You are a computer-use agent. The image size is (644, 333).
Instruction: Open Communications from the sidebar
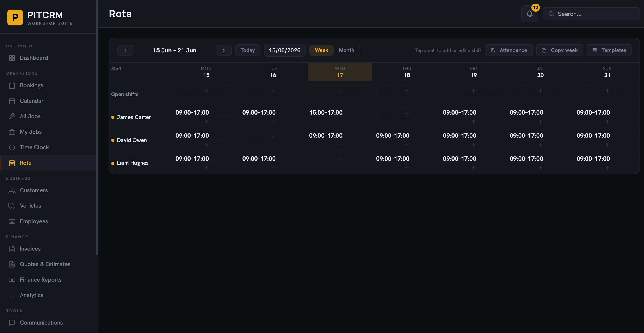(48, 323)
